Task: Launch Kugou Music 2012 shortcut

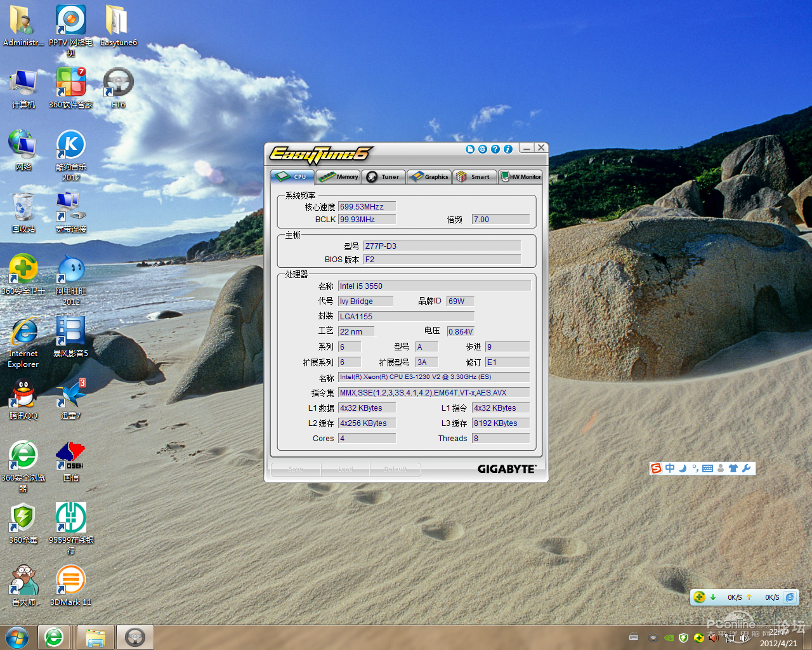Action: pos(71,156)
